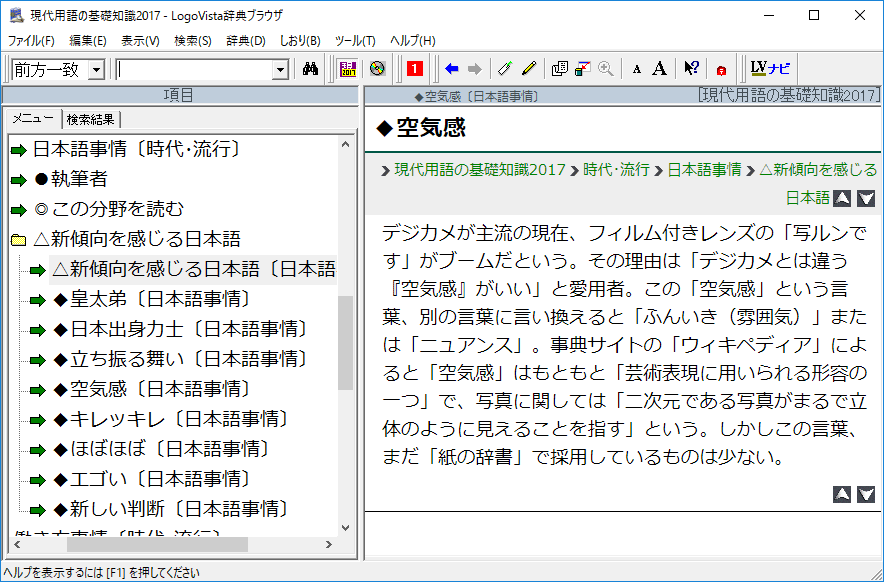Click the yellow highlighter marker icon

[529, 69]
